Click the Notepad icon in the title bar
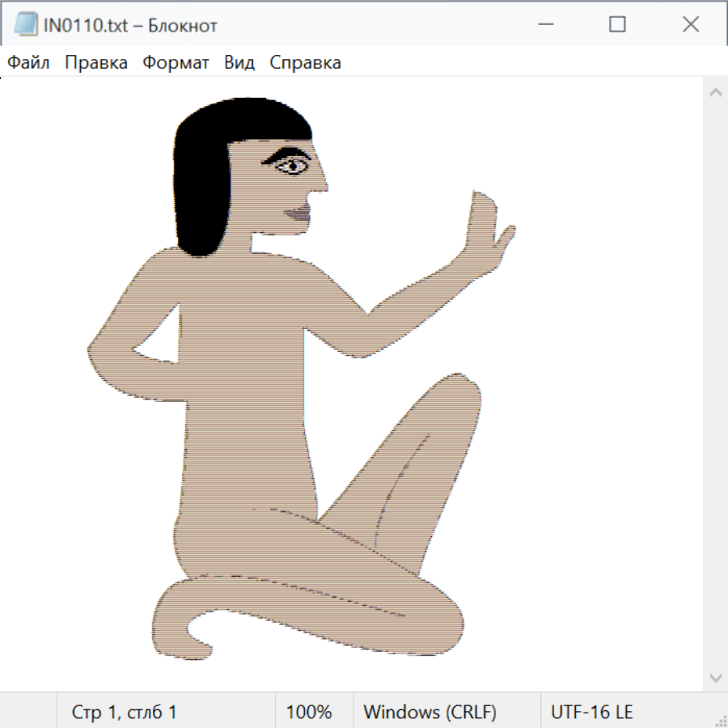The image size is (728, 728). pos(26,25)
